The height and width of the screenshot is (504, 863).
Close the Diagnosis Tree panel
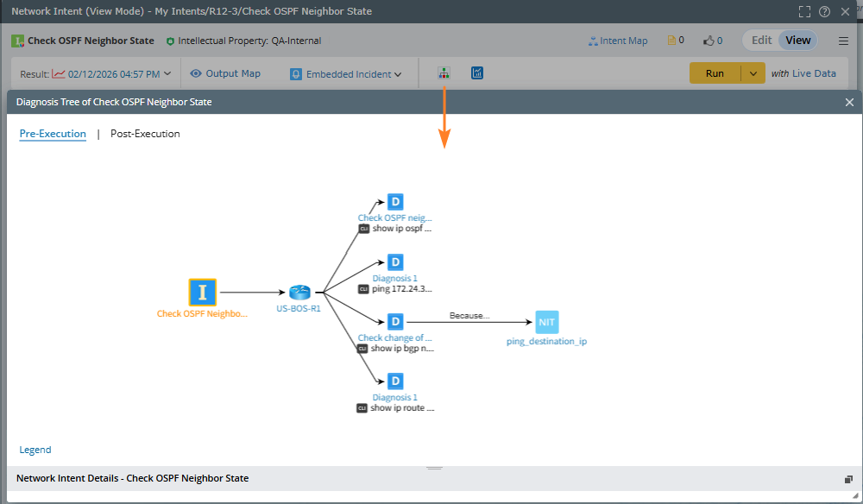(x=849, y=103)
